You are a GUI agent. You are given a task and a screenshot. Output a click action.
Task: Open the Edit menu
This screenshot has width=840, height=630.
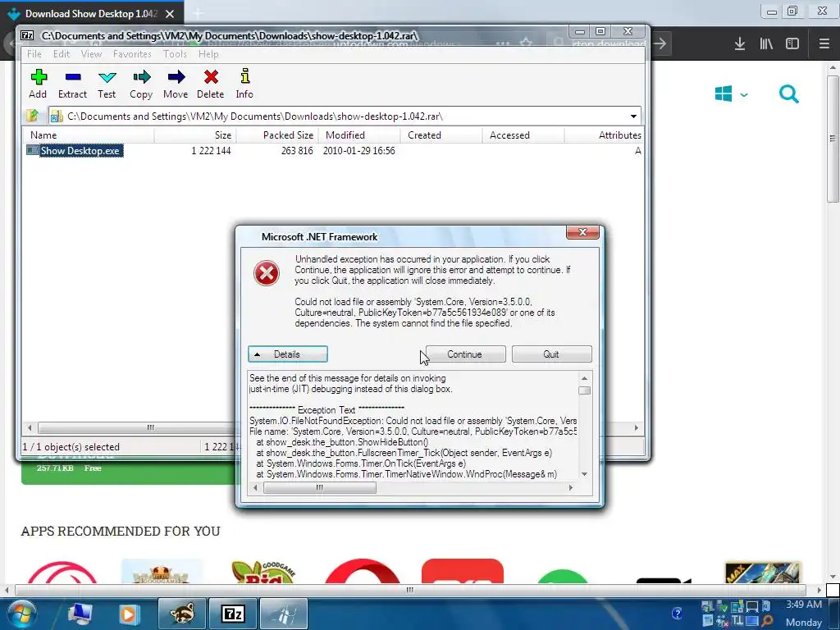click(62, 54)
